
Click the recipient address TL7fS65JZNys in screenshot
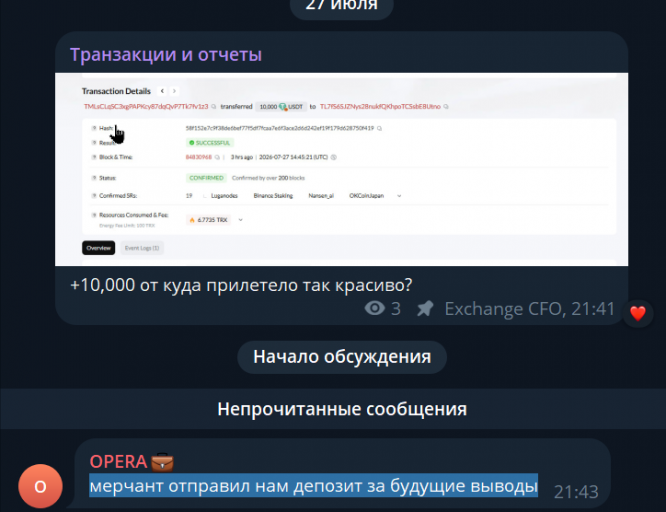380,107
